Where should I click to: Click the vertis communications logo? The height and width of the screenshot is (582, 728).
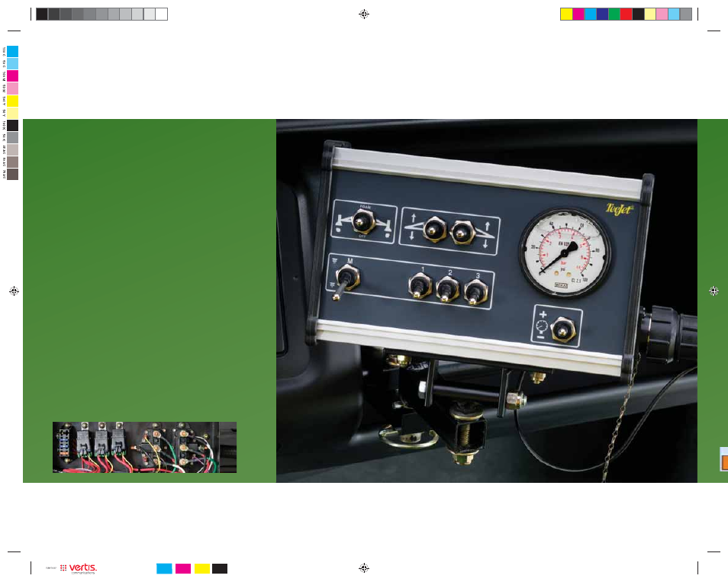point(79,568)
